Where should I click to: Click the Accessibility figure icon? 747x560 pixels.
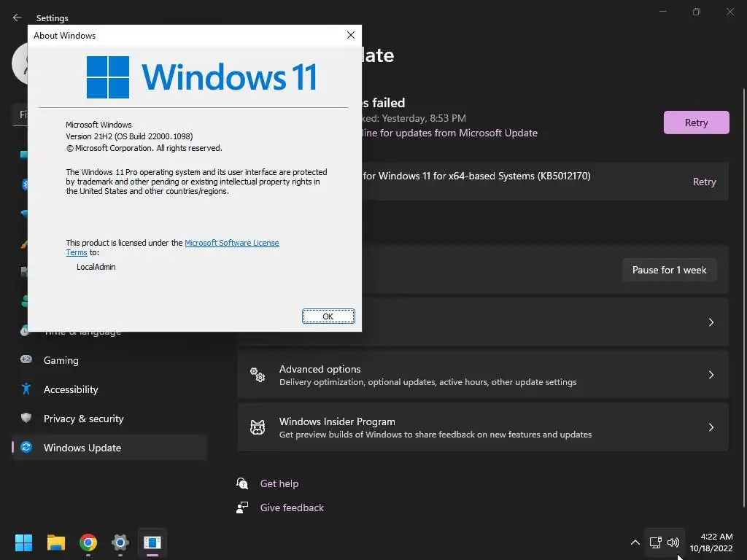click(26, 389)
